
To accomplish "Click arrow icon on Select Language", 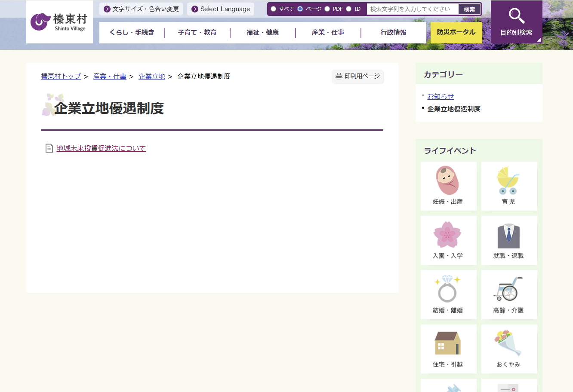I will pos(195,9).
